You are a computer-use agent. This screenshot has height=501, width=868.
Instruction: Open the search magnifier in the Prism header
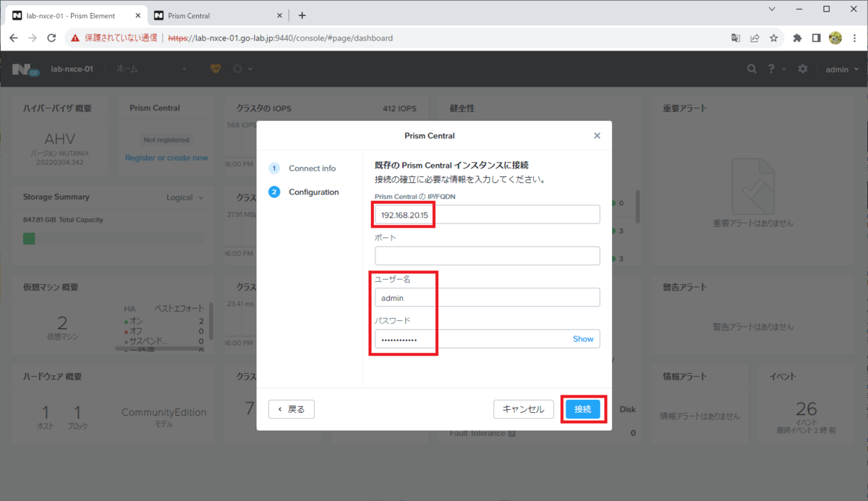pyautogui.click(x=752, y=69)
